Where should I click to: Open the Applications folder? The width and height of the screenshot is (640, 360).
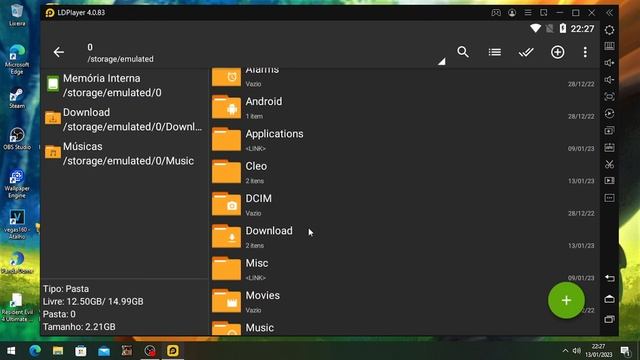point(404,140)
